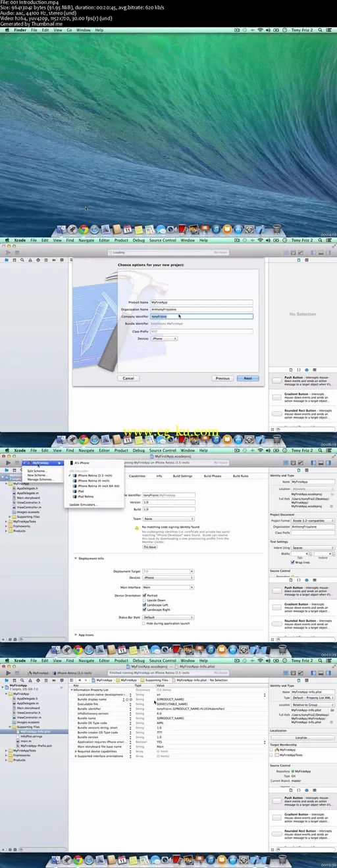Expand Supported interface orientations in the plist
This screenshot has width=337, height=868.
(76, 756)
